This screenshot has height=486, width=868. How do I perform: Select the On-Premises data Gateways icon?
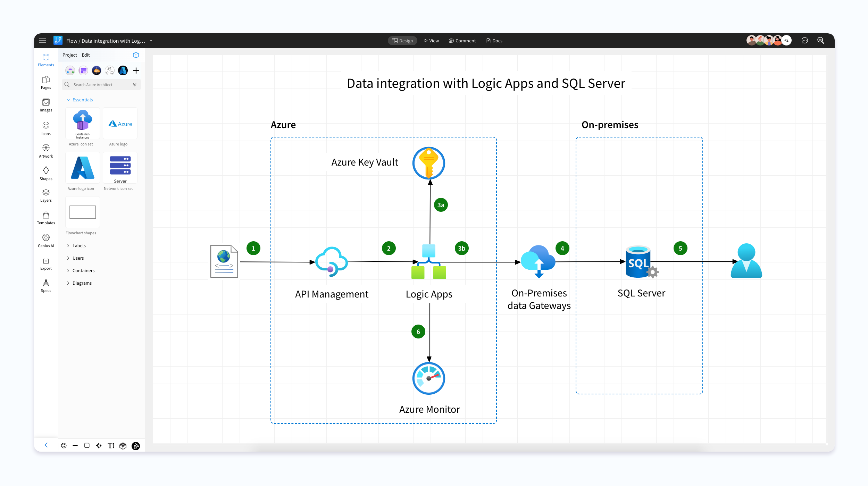(538, 261)
